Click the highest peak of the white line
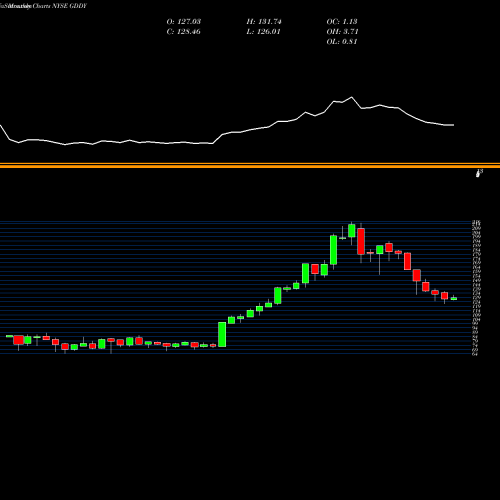500x500 pixels. click(x=351, y=97)
